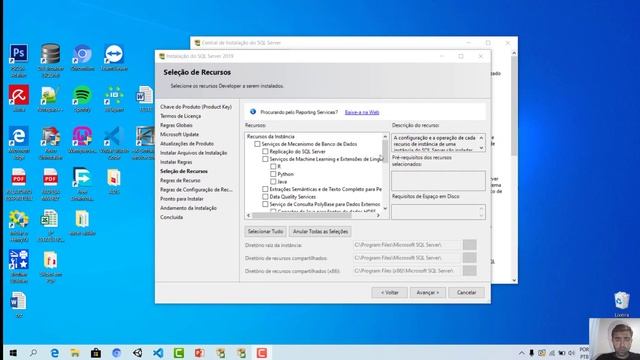Click features list scroll-up arrow
This screenshot has height=360, width=640.
385,136
